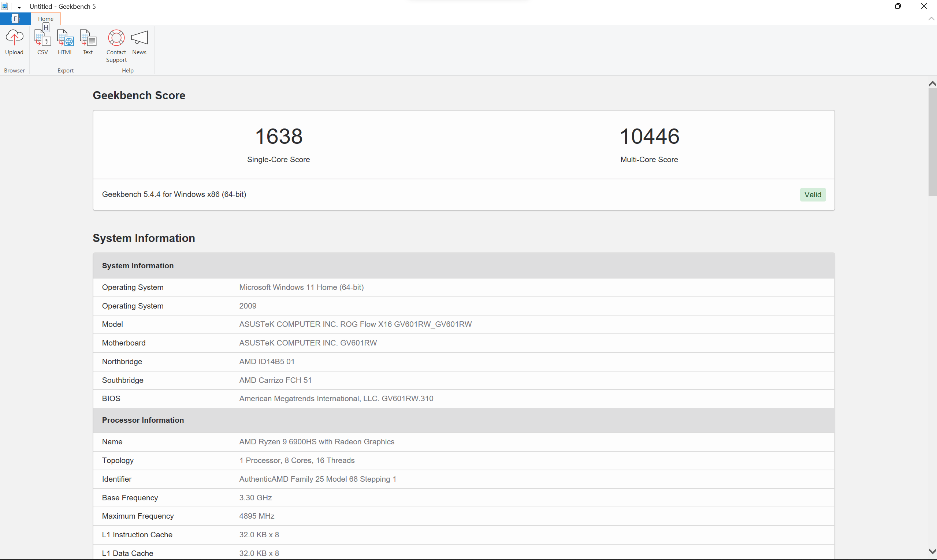Click the American Megatrends BIOS value
937x560 pixels.
pyautogui.click(x=336, y=399)
